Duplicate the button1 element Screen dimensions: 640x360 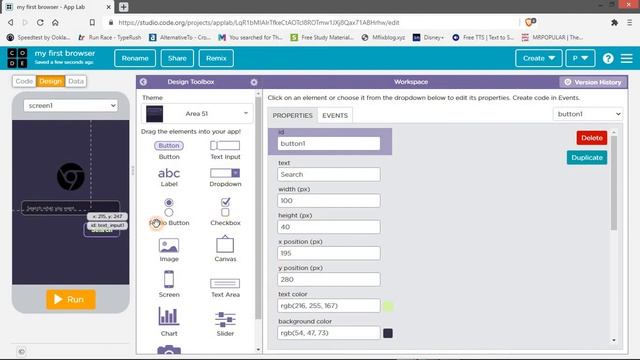[587, 158]
